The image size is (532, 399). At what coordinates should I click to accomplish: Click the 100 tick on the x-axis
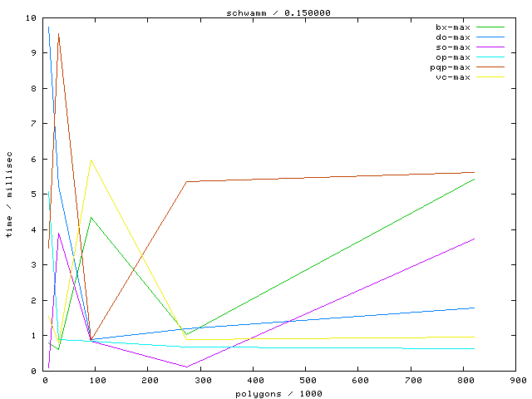coord(96,381)
